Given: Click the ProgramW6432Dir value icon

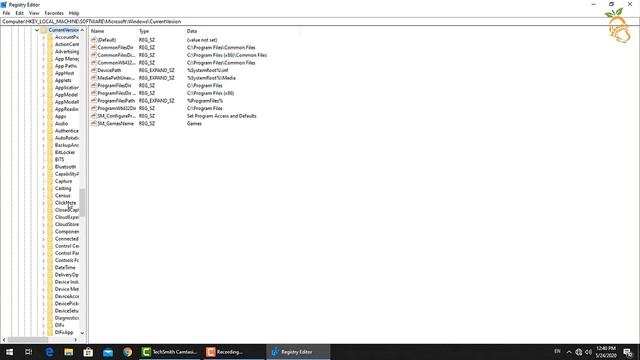Looking at the screenshot, I should (x=93, y=108).
